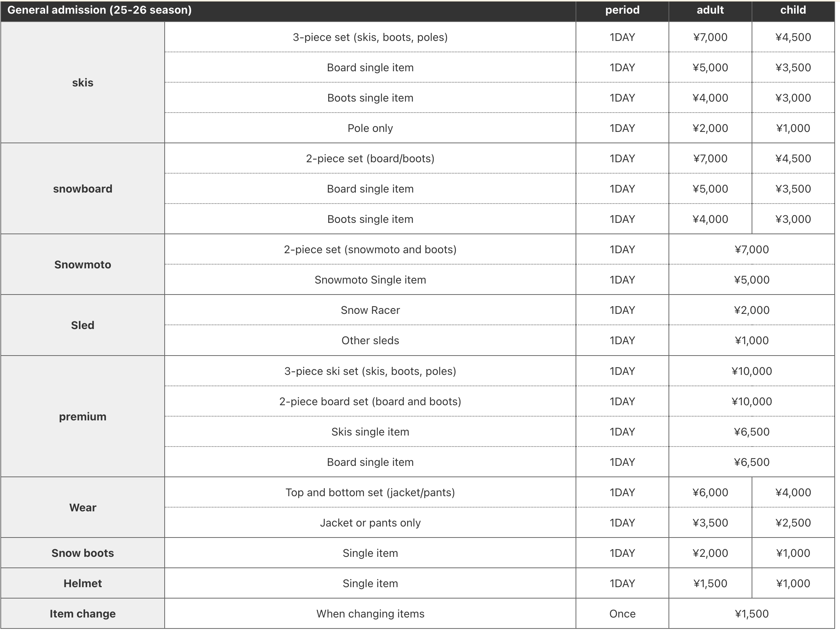Image resolution: width=840 pixels, height=630 pixels.
Task: Click the premium category cell
Action: 82,417
